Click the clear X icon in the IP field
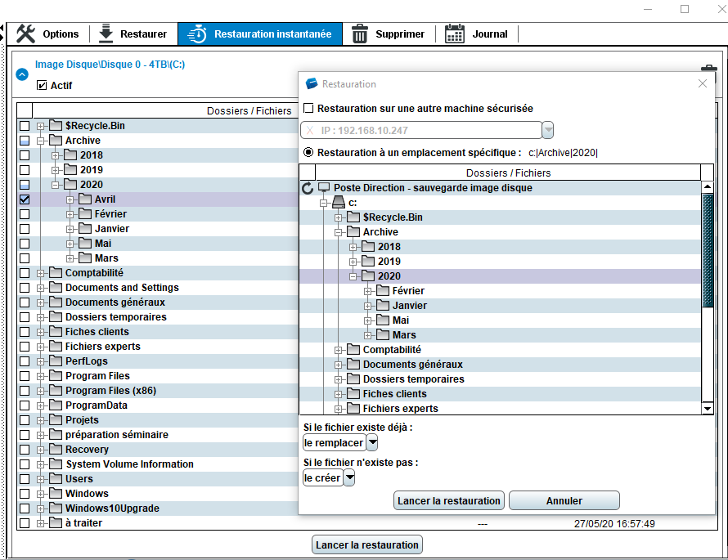The image size is (728, 560). 310,130
